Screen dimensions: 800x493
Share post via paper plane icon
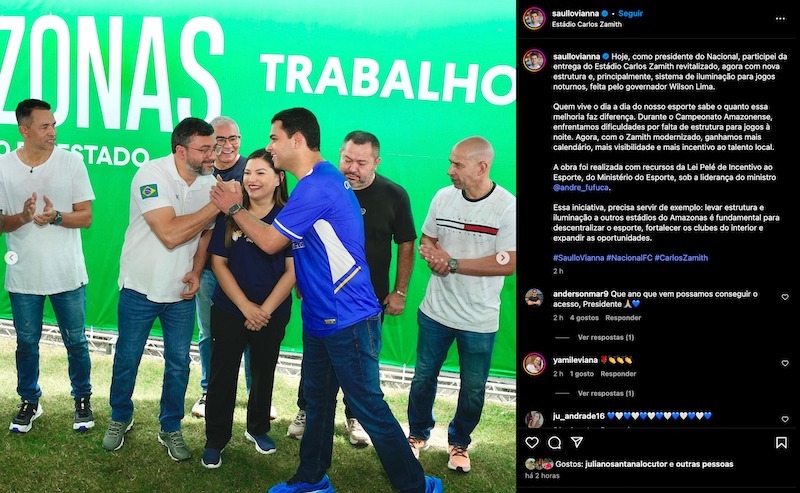pos(577,442)
